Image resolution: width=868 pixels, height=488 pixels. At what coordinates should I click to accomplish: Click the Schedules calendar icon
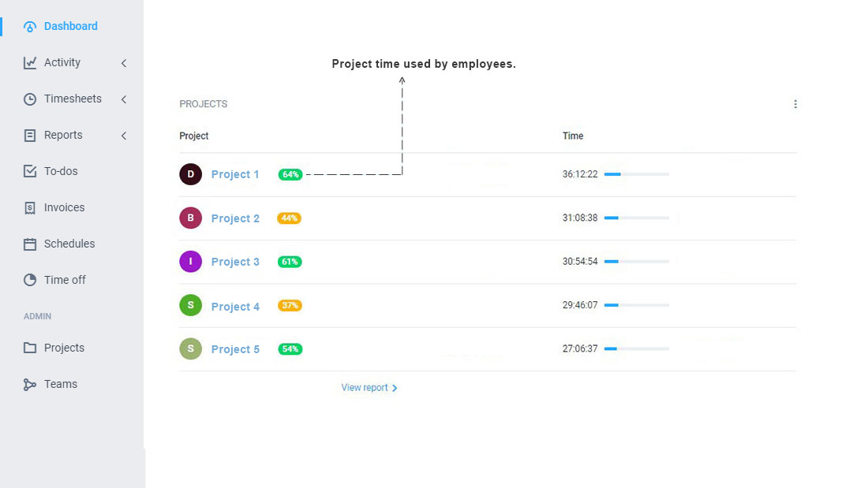point(30,244)
